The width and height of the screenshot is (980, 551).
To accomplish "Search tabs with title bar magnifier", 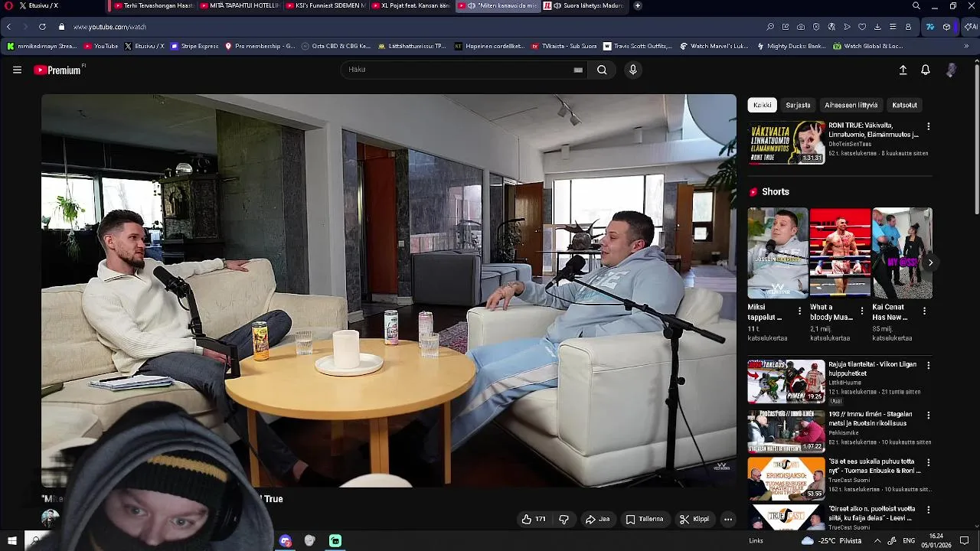I will [x=916, y=5].
